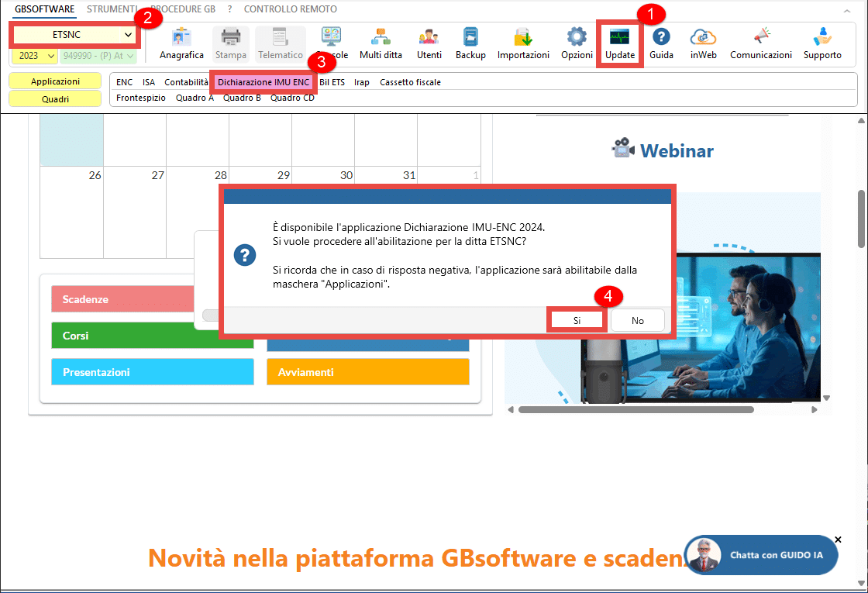868x593 pixels.
Task: Open Comunicazioni megaphone icon
Action: click(x=760, y=43)
